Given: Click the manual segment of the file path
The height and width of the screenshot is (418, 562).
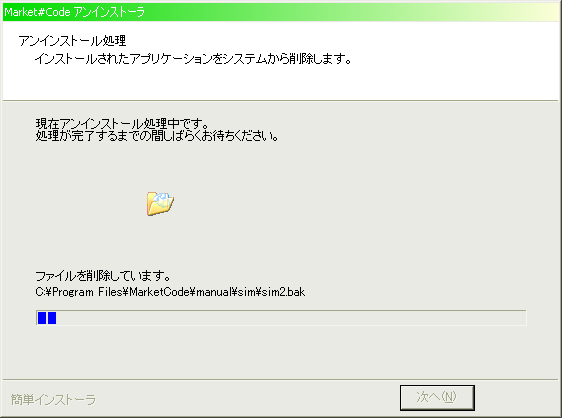Looking at the screenshot, I should tap(214, 292).
